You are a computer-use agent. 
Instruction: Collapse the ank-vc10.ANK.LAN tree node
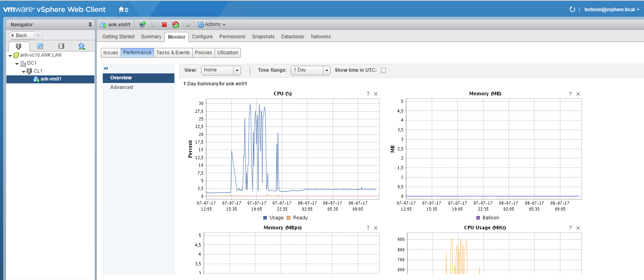10,55
